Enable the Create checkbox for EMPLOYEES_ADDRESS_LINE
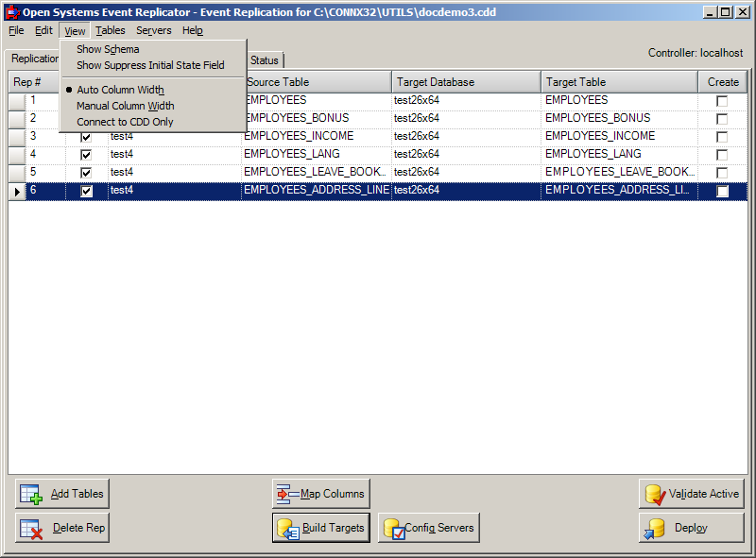Screen dimensions: 756x558 click(722, 190)
